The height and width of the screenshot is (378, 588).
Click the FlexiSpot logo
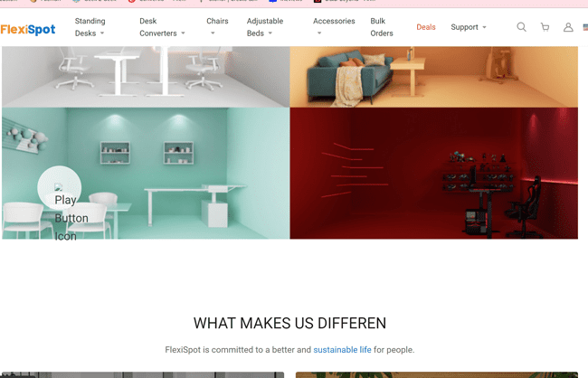click(x=28, y=29)
